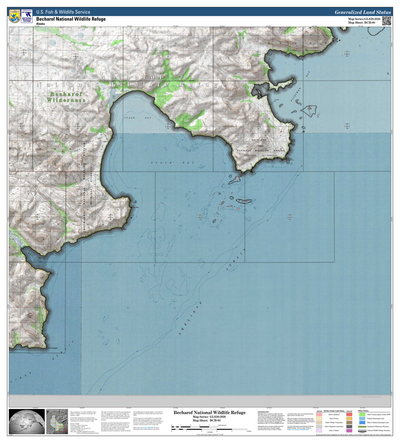Click the 'Generalized Land Status' header title

point(363,12)
